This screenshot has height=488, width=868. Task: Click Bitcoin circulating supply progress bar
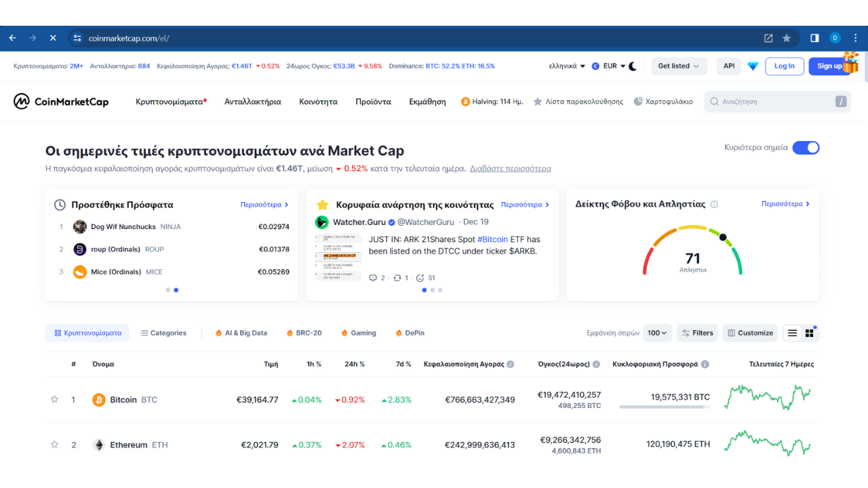[x=665, y=407]
